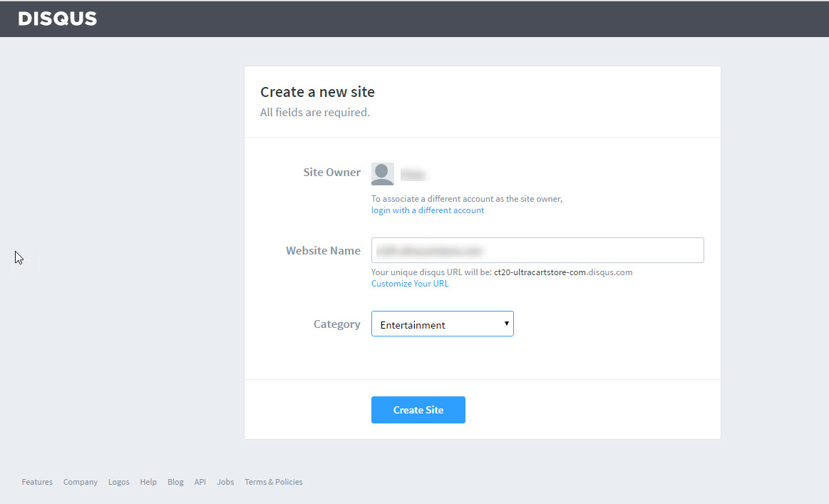Go to the Company footer link
Image resolution: width=829 pixels, height=504 pixels.
coord(81,482)
